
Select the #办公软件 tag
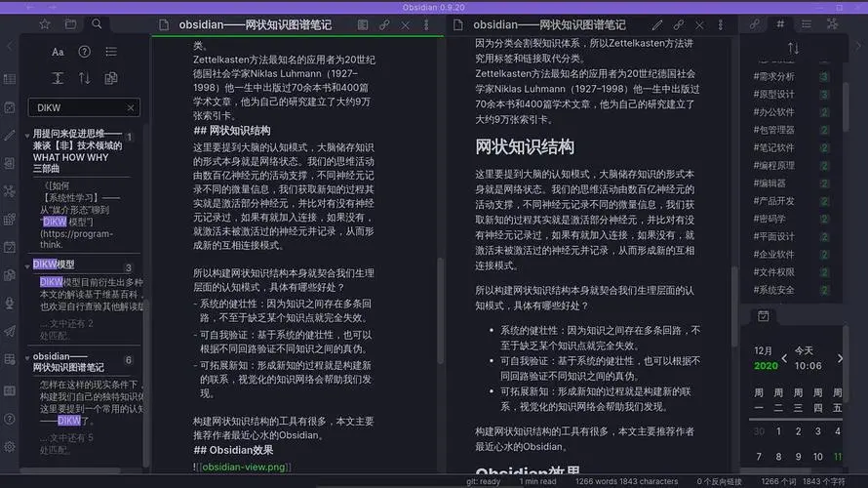coord(774,112)
